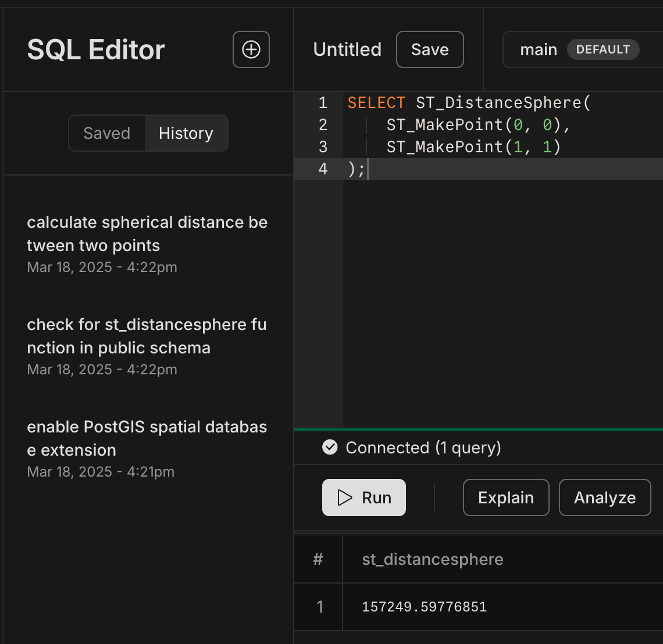This screenshot has height=644, width=663.
Task: Create a new query with the plus icon
Action: (x=251, y=49)
